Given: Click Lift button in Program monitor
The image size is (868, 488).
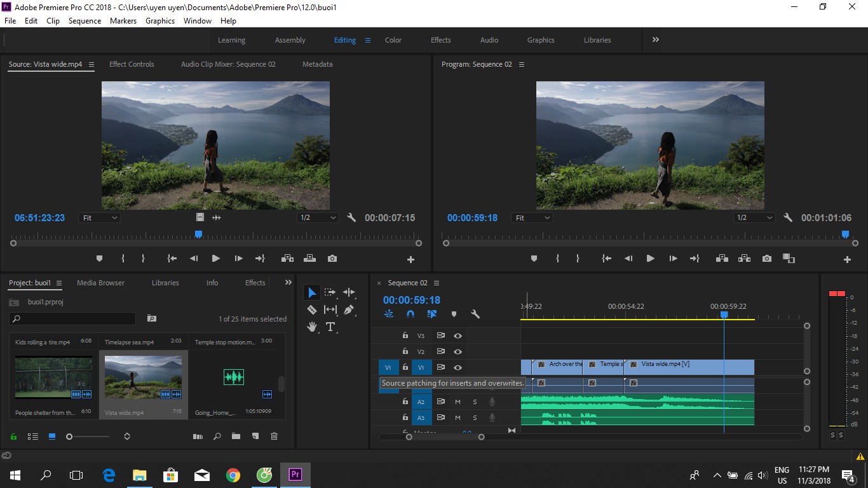Looking at the screenshot, I should coord(722,259).
